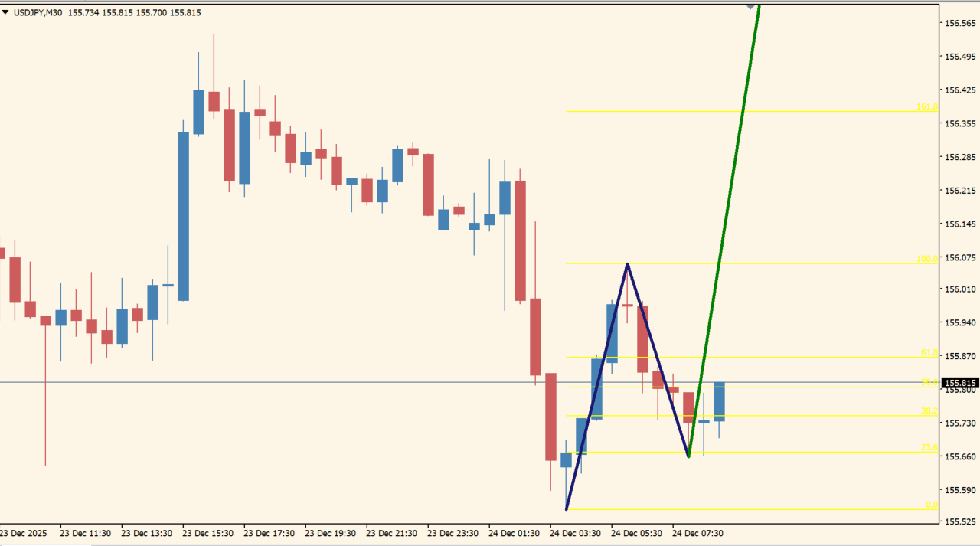Viewport: 980px width, 546px height.
Task: Click the 0.0 Fibonacci level label
Action: (931, 505)
